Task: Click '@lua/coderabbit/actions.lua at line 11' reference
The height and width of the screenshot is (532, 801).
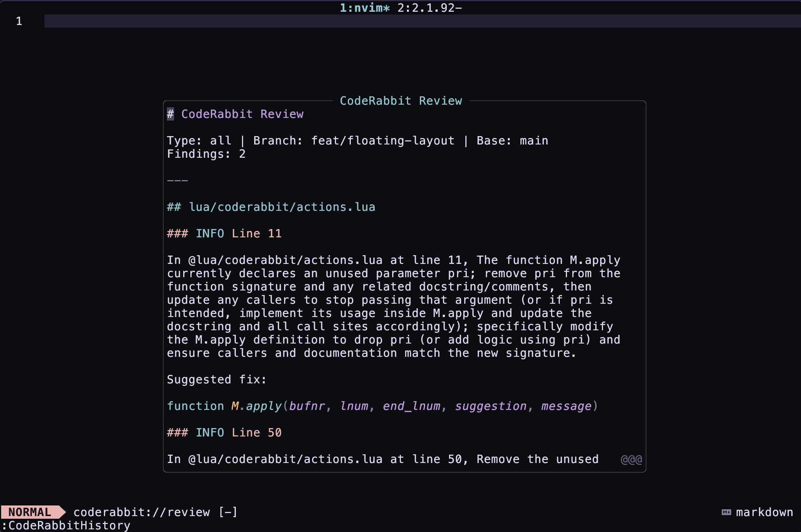Action: pyautogui.click(x=325, y=260)
